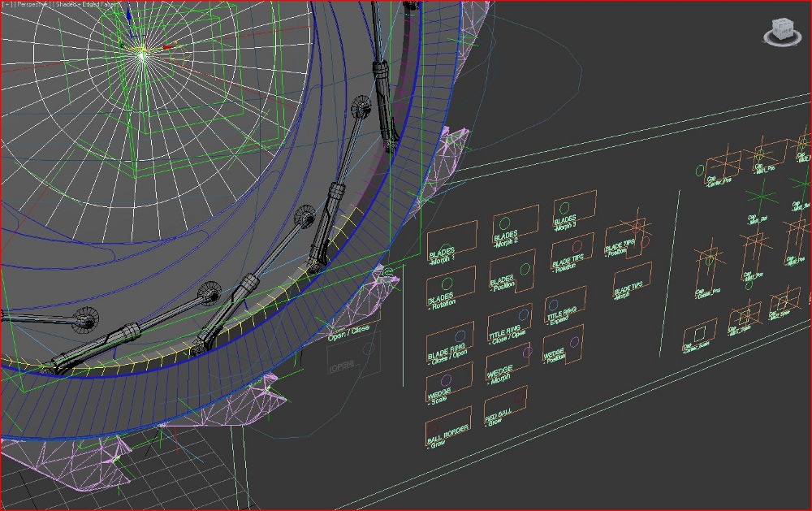Select the BALL BORDER Grow control circle
Viewport: 812px width, 511px height.
coord(431,427)
